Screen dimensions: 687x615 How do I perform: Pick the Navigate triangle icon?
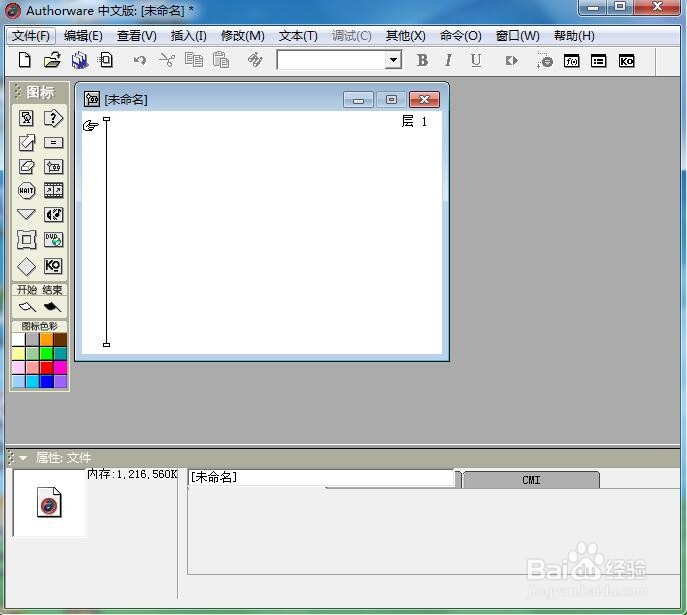pos(26,214)
